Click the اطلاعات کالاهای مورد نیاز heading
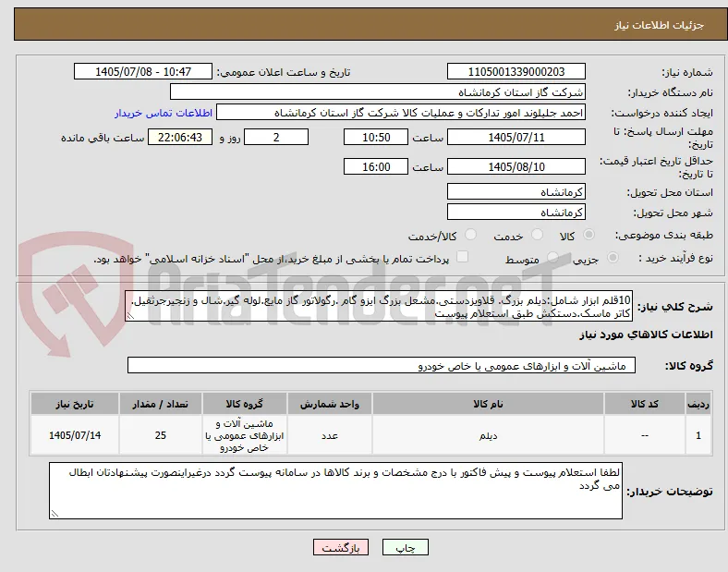 click(x=646, y=335)
